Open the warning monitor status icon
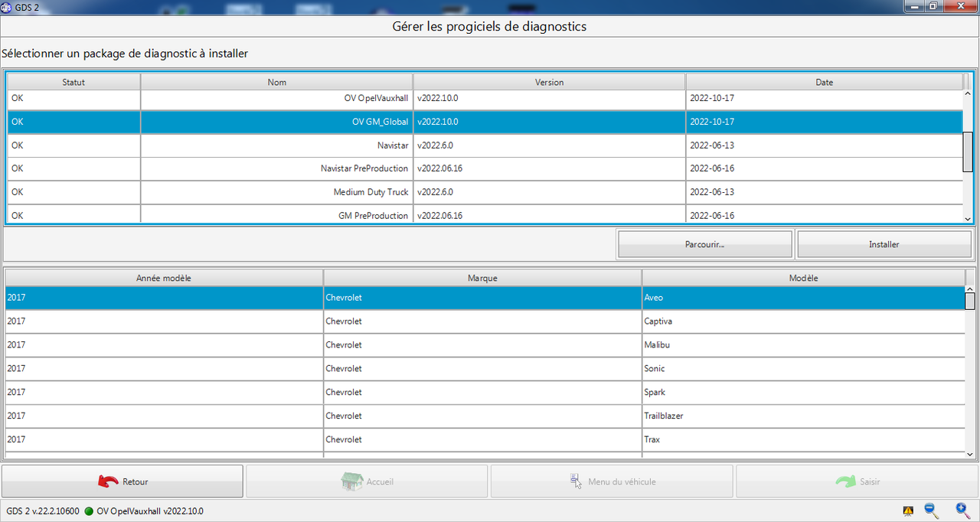 [908, 511]
